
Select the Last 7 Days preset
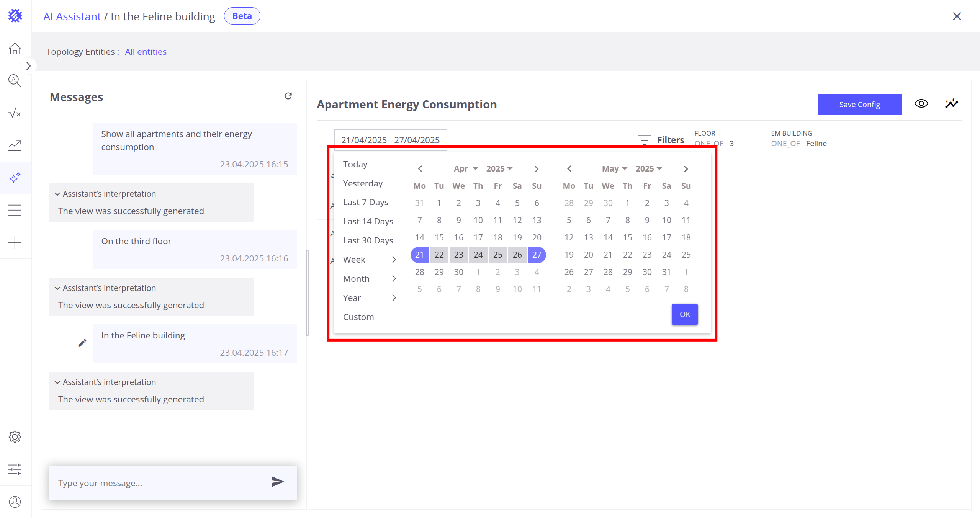point(365,202)
